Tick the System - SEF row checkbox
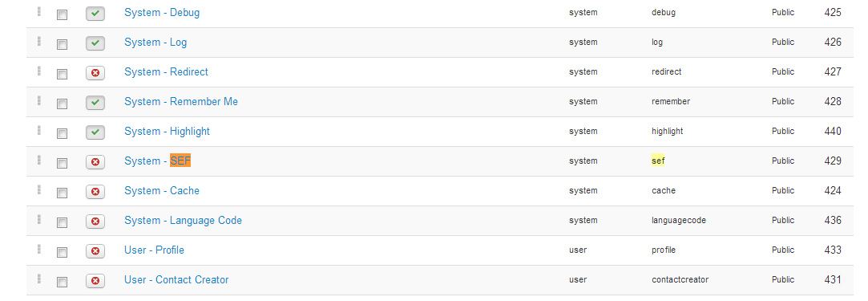The height and width of the screenshot is (301, 868). (62, 164)
